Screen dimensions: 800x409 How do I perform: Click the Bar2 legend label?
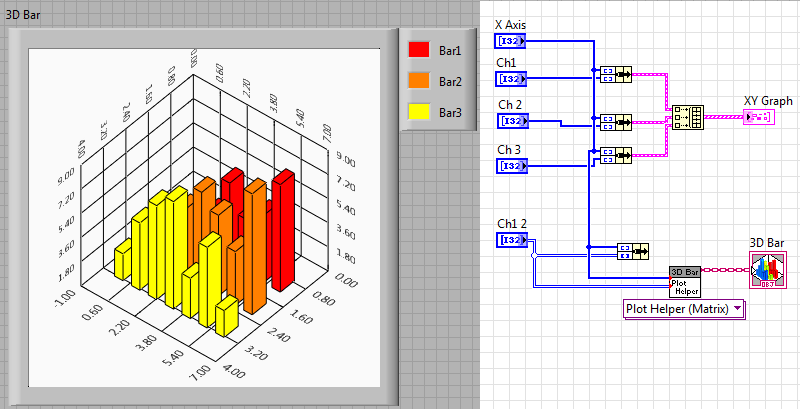coord(450,81)
